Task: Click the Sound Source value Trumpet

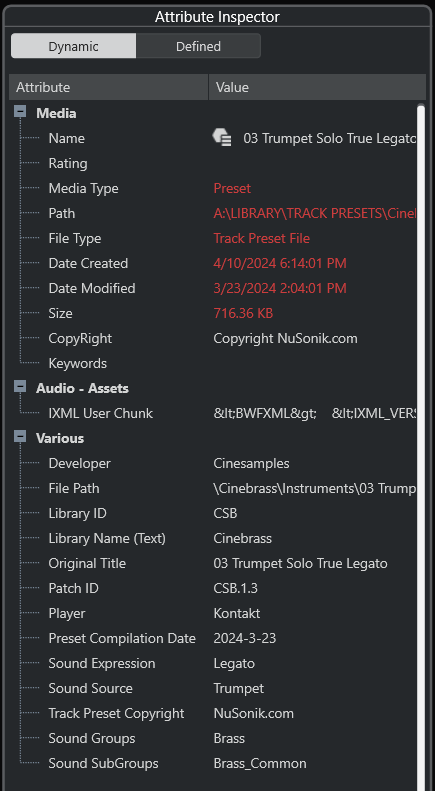Action: click(x=239, y=688)
